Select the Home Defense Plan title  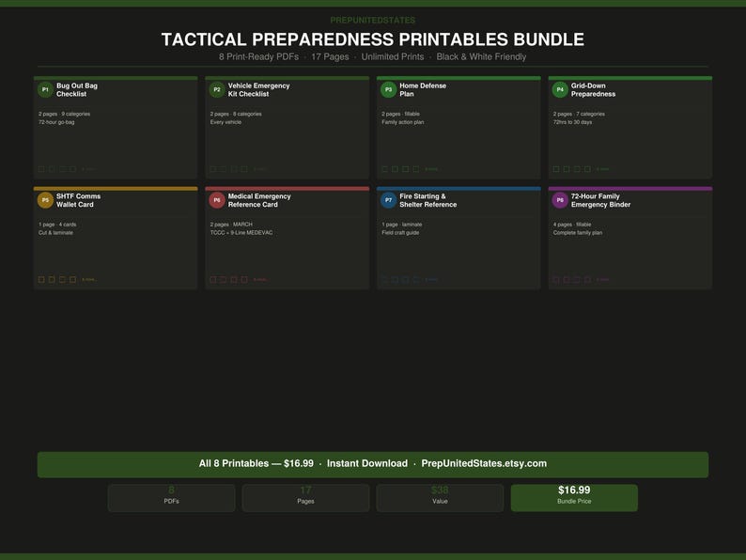click(x=423, y=90)
